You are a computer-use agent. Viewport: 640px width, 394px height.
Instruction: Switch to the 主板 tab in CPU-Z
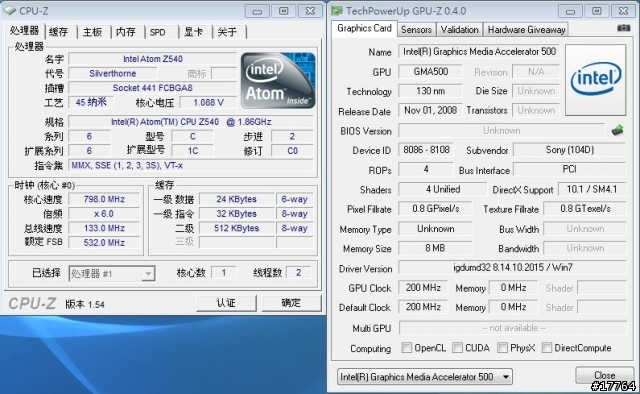tap(93, 32)
